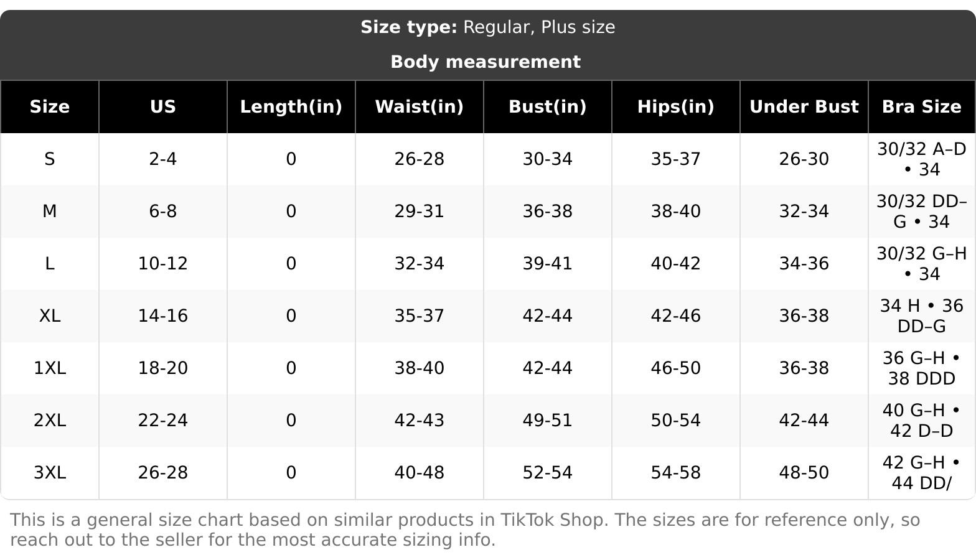Click the bra size 34 H • 36 DD–G cell

pos(922,316)
